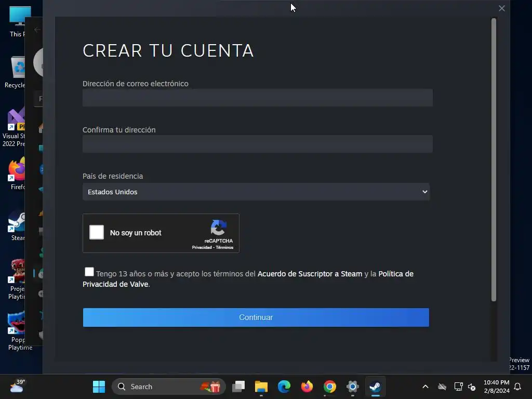The height and width of the screenshot is (399, 532).
Task: Open the weather widget showing 39°
Action: [x=17, y=386]
